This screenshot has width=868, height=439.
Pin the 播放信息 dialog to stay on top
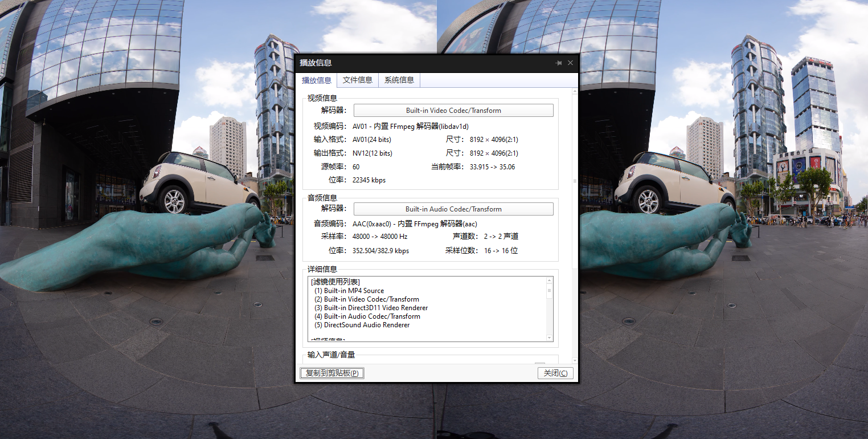tap(558, 63)
